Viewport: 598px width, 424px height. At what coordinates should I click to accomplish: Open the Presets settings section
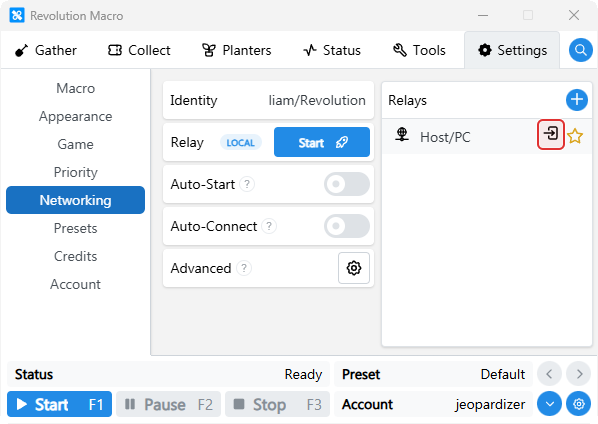pyautogui.click(x=76, y=228)
